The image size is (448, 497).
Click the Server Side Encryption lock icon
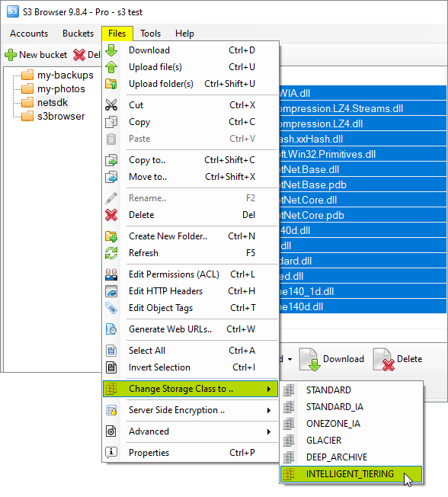[x=111, y=410]
